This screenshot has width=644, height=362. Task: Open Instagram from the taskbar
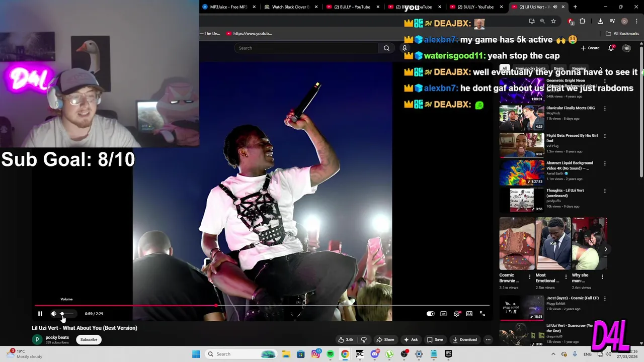pyautogui.click(x=315, y=354)
